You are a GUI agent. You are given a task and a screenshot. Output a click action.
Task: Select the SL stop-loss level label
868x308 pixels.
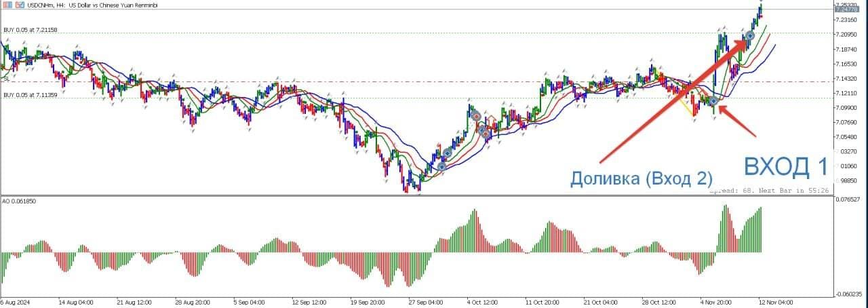click(x=6, y=79)
